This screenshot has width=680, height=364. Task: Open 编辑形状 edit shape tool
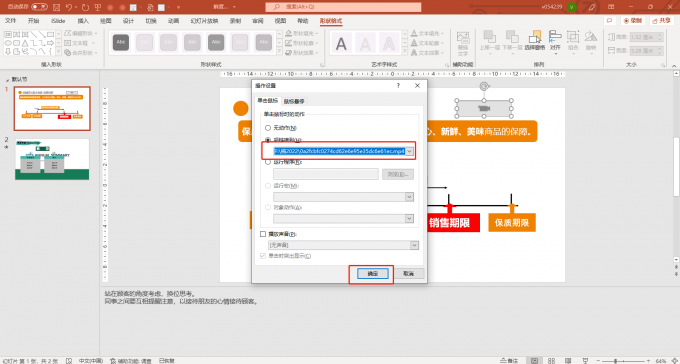click(x=81, y=33)
